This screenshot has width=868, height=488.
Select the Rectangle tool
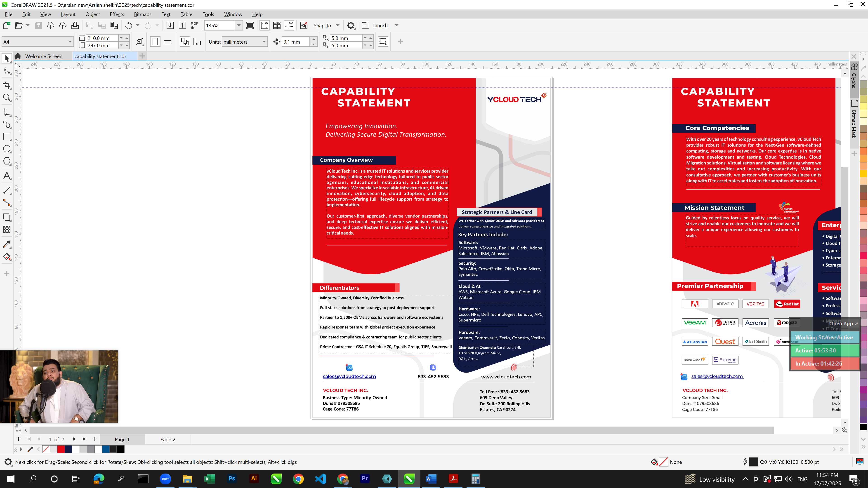pyautogui.click(x=7, y=137)
